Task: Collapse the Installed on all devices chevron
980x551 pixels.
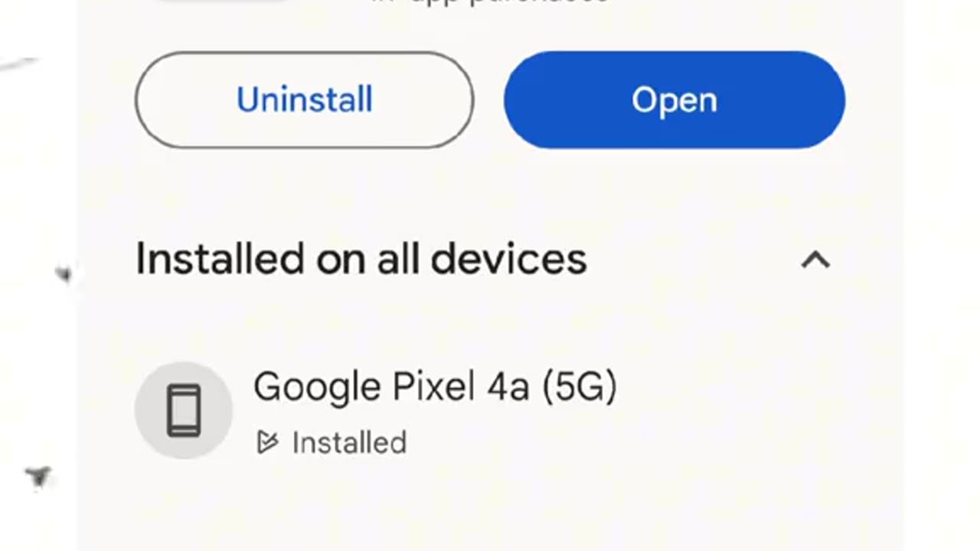Action: [815, 260]
